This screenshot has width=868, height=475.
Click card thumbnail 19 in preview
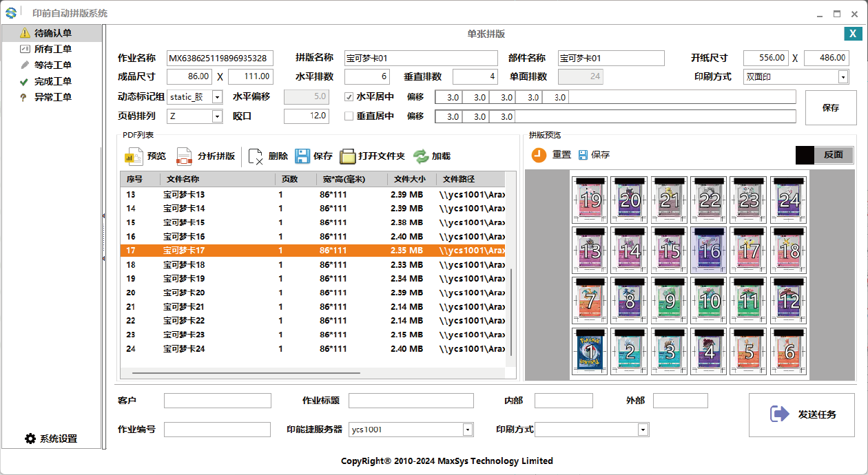click(590, 199)
